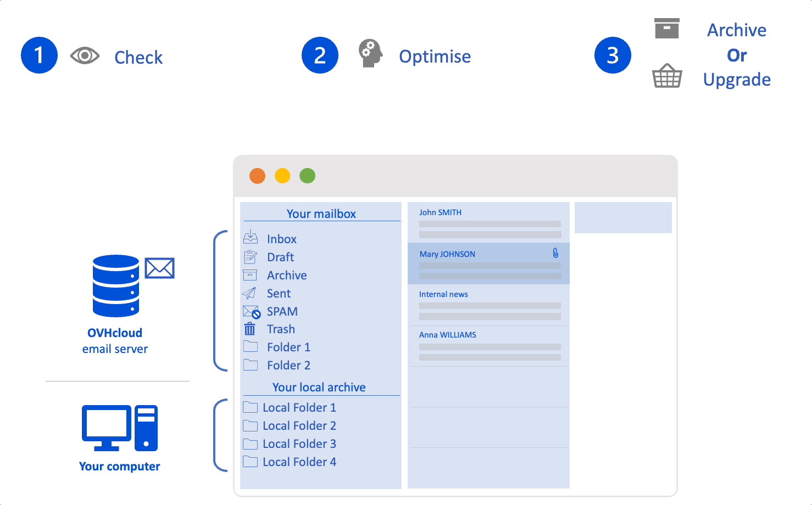Click the paperclip attachment icon on Mary JOHNSON

(555, 253)
